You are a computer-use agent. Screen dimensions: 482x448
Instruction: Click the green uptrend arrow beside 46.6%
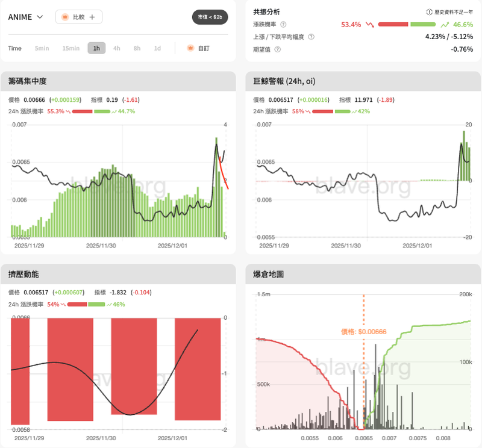(x=445, y=25)
